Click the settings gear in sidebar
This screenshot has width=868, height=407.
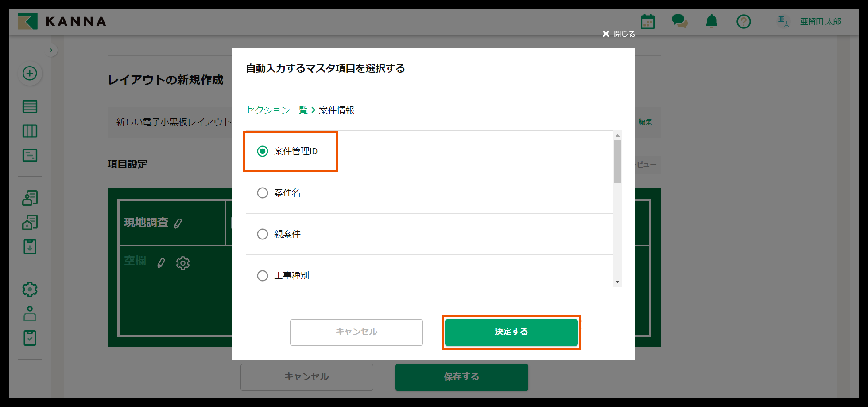[x=30, y=289]
